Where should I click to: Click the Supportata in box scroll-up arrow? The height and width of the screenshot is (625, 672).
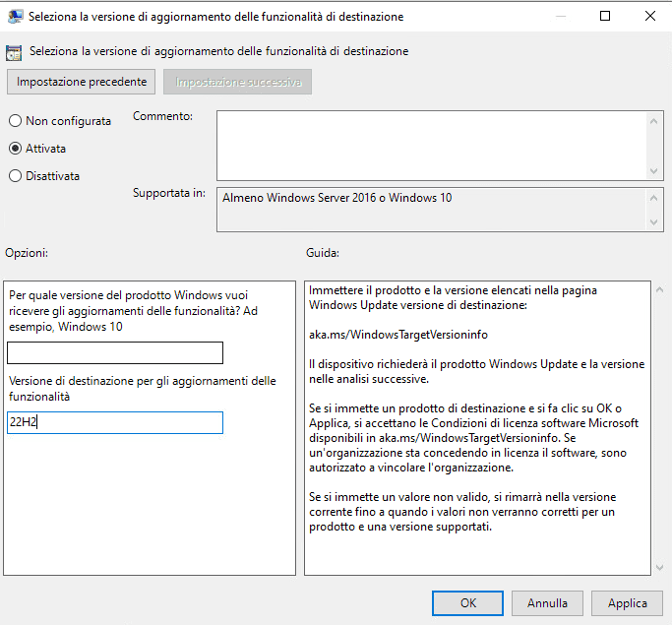pos(655,196)
